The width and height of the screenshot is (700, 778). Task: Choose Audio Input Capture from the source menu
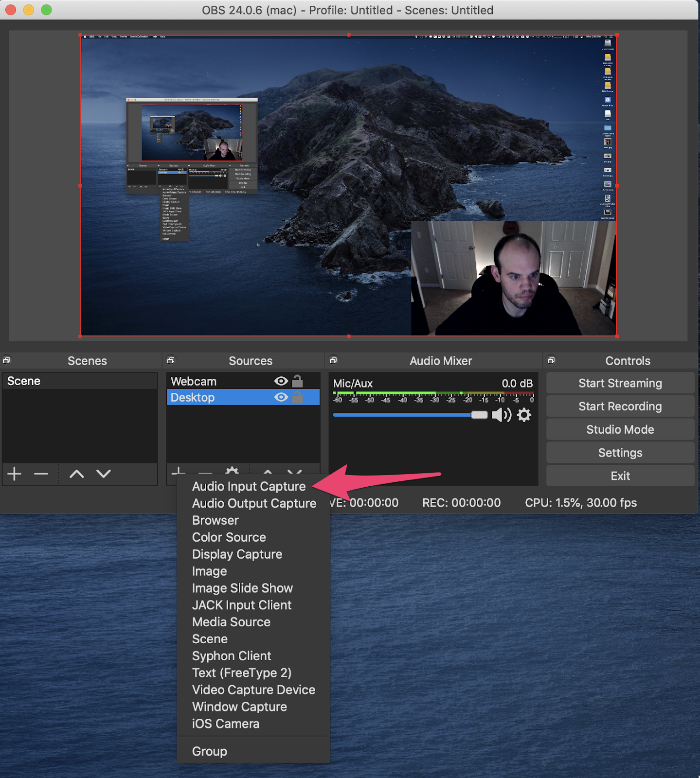click(x=249, y=486)
